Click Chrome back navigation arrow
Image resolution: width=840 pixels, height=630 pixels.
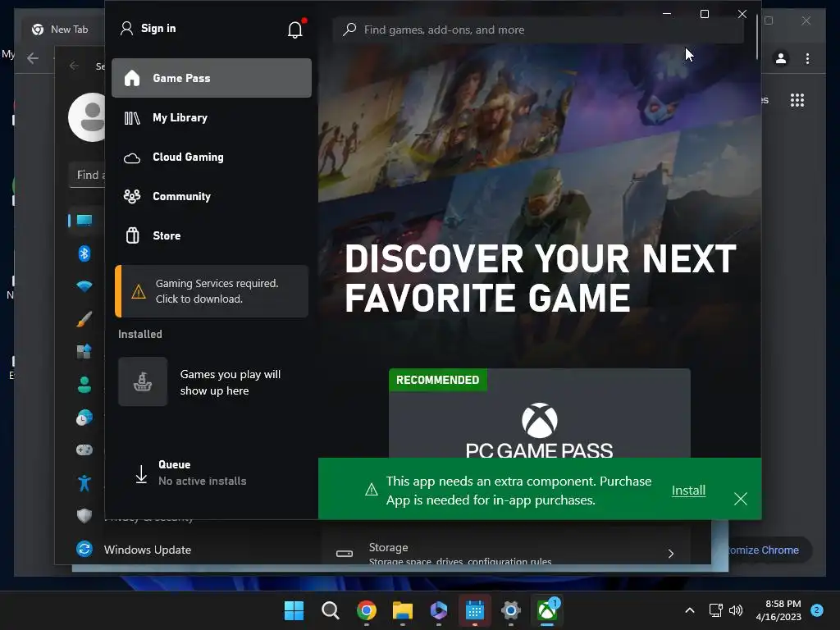tap(33, 58)
